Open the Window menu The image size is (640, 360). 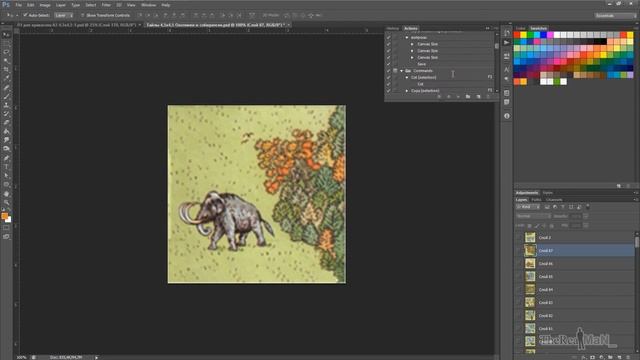coord(148,5)
